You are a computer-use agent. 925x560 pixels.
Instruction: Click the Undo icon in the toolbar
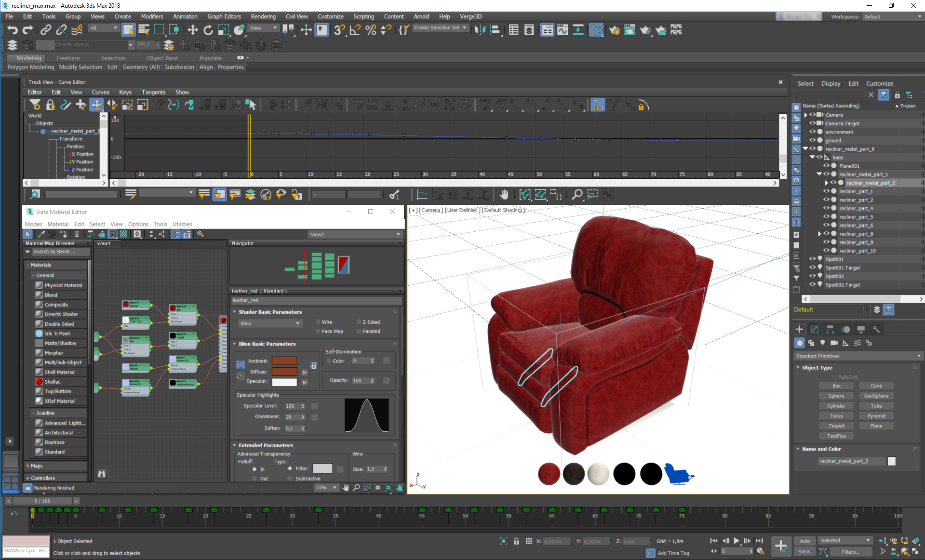coord(12,30)
